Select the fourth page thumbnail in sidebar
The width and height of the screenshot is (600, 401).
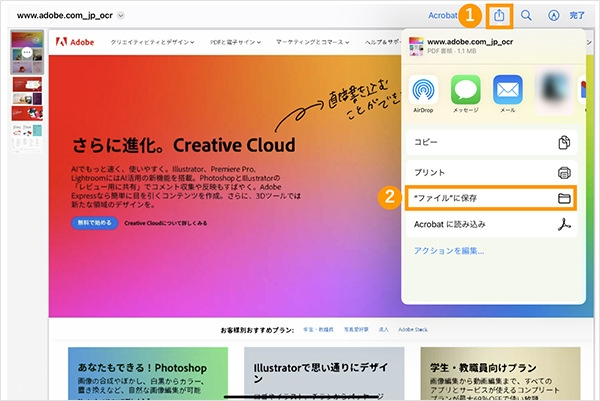pos(27,137)
